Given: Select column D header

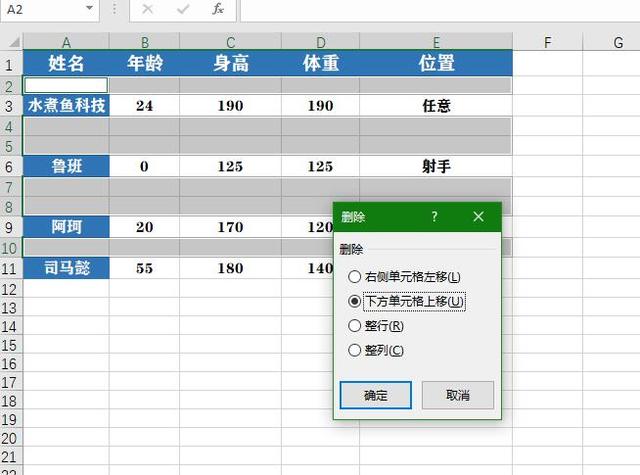Looking at the screenshot, I should click(x=321, y=42).
